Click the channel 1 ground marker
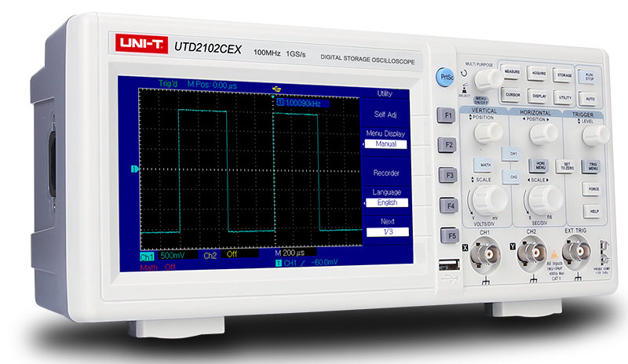 (134, 169)
